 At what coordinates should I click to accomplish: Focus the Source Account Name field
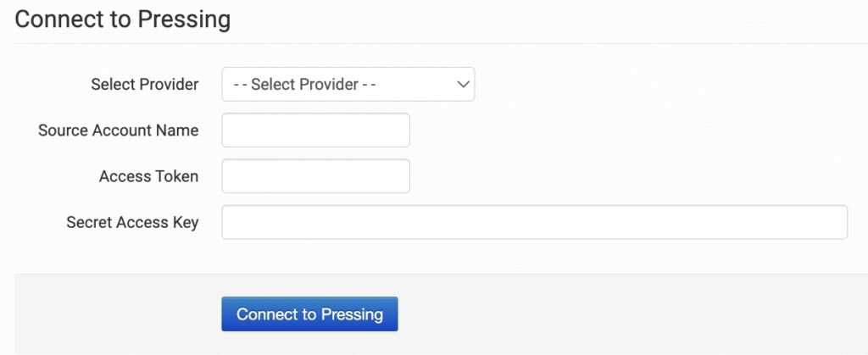315,130
